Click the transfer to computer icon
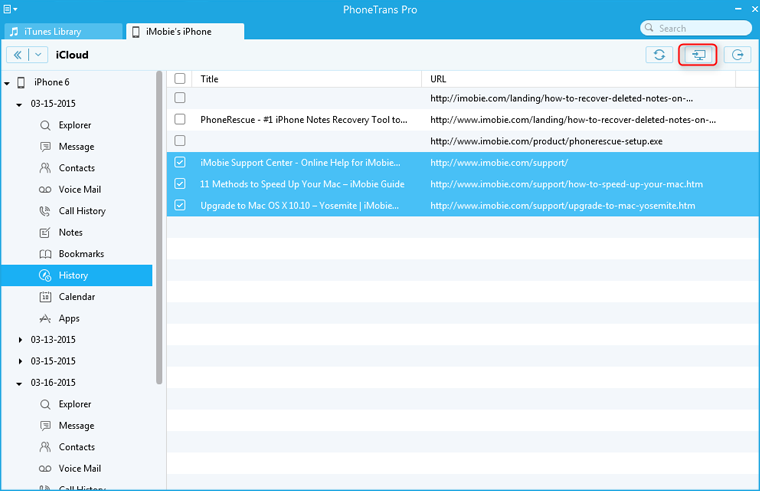 coord(698,55)
